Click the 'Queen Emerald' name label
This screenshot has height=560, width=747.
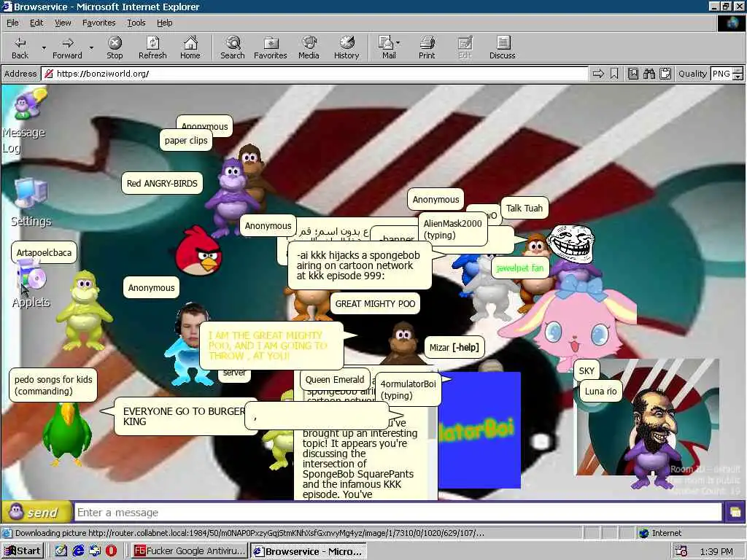[334, 379]
